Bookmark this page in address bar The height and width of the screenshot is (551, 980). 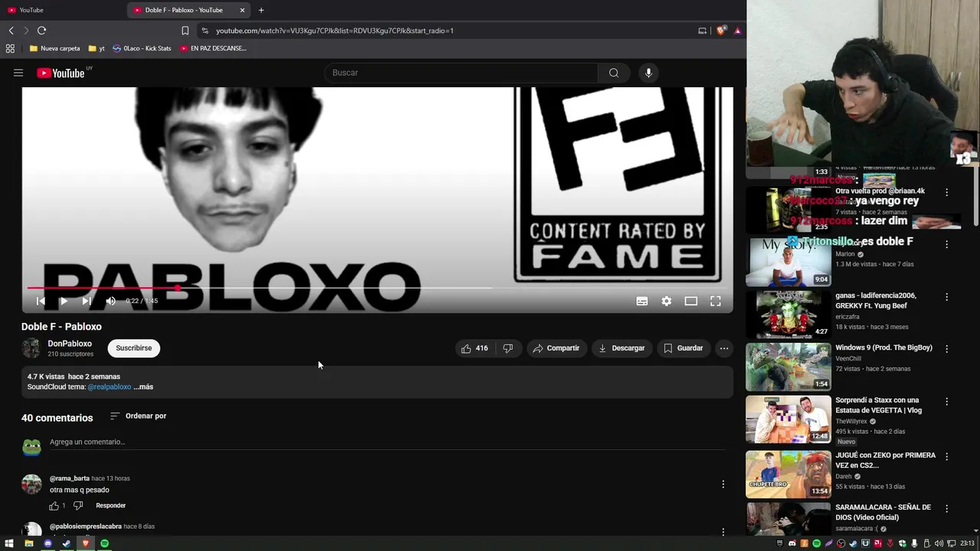pos(185,31)
